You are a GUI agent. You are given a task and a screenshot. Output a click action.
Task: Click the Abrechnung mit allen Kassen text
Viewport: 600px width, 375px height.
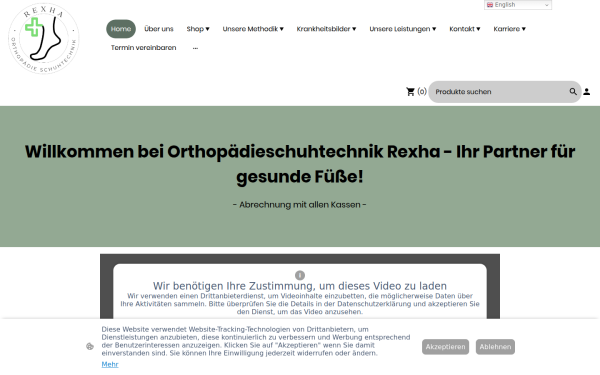[300, 205]
